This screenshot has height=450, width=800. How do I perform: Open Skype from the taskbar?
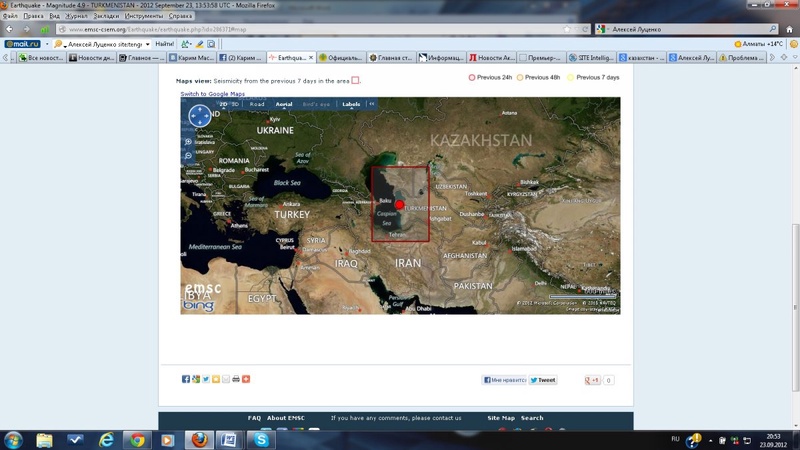pyautogui.click(x=262, y=439)
